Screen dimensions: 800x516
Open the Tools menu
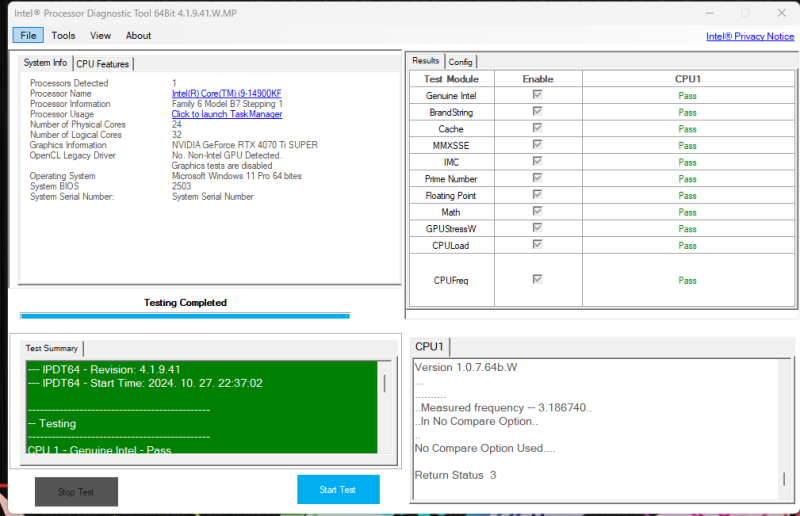tap(63, 35)
